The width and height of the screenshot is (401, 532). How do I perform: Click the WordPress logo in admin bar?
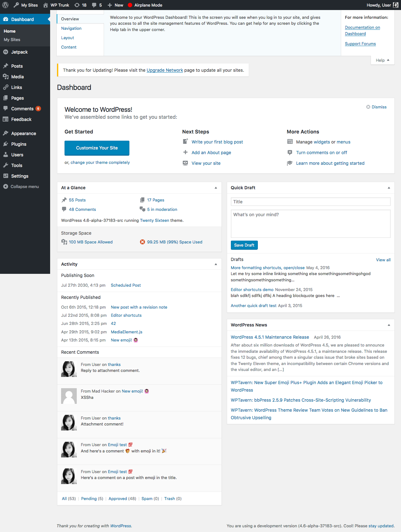click(x=5, y=5)
